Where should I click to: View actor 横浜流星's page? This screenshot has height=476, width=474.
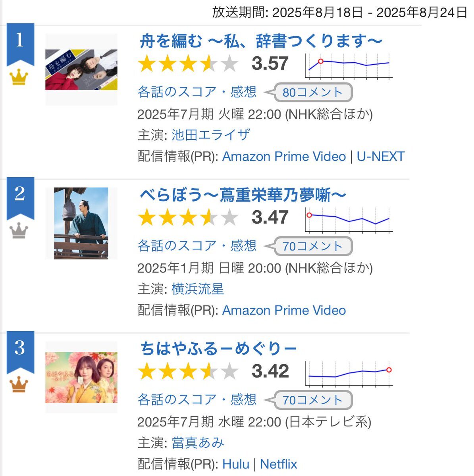click(x=198, y=289)
